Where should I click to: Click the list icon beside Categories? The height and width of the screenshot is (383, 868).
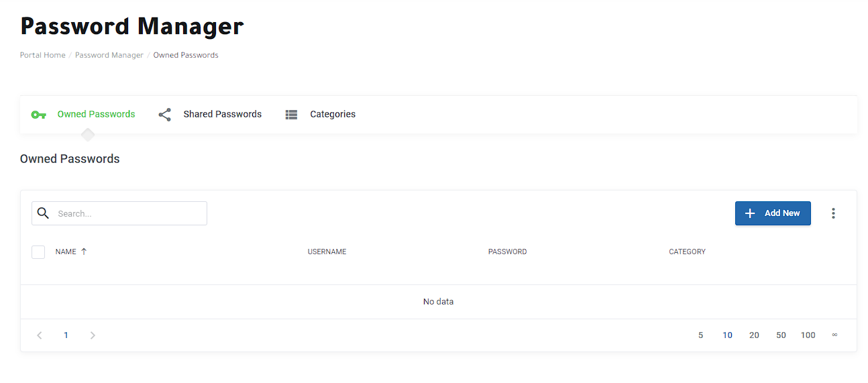point(291,115)
